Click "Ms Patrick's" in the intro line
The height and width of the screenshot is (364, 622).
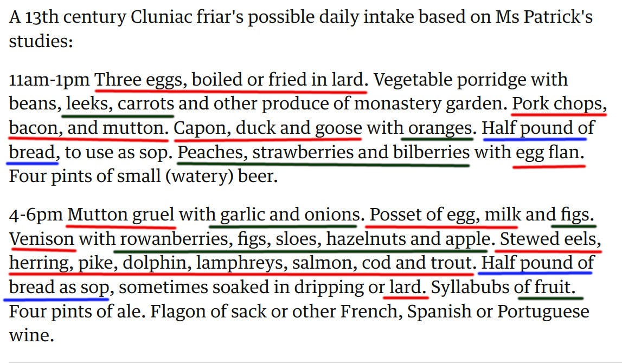pos(544,17)
